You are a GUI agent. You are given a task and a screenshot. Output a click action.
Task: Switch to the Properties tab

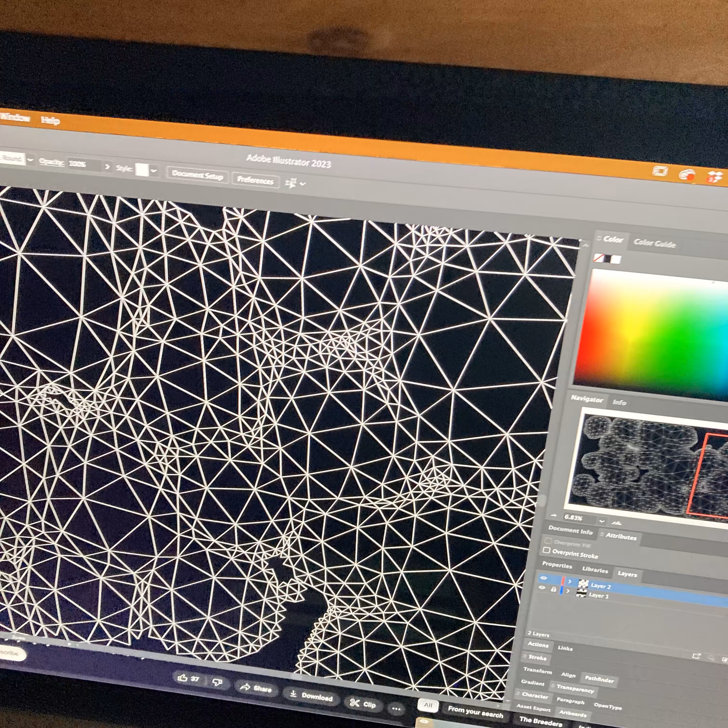coord(557,565)
